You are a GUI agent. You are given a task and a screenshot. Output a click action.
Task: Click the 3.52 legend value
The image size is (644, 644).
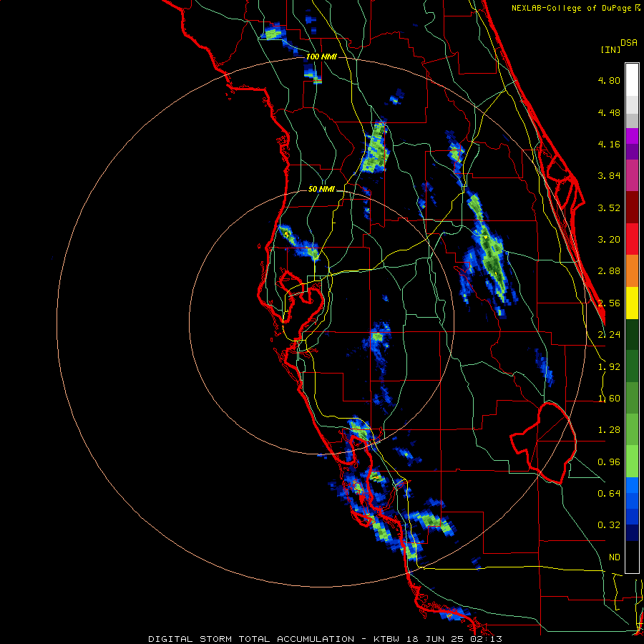point(609,208)
